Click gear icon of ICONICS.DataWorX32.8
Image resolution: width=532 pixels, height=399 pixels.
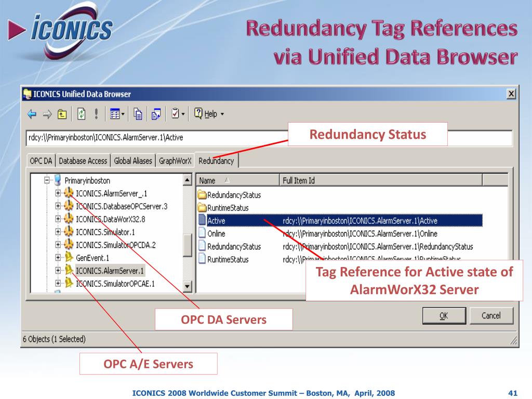(x=69, y=219)
